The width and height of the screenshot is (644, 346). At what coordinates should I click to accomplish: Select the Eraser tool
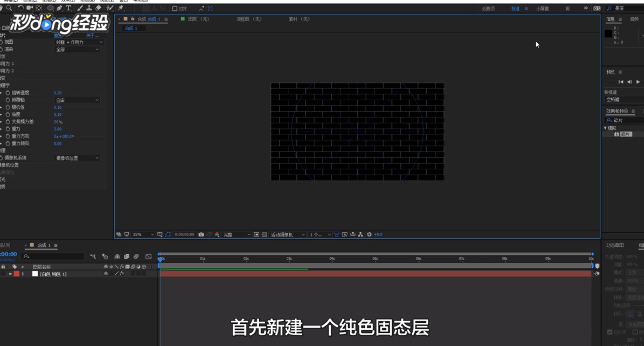coord(98,8)
